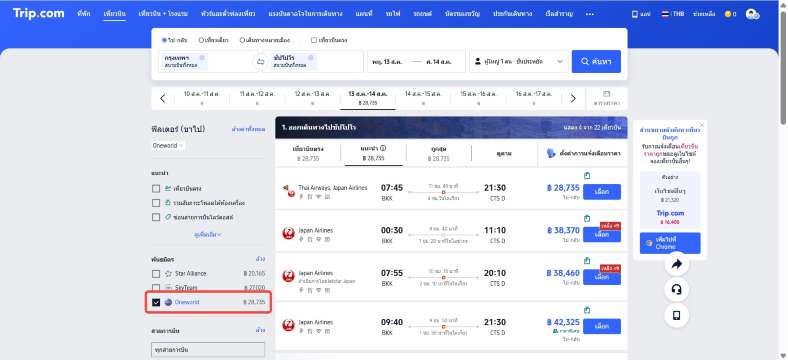Open the THB currency and language selector
788x360 pixels.
(673, 14)
